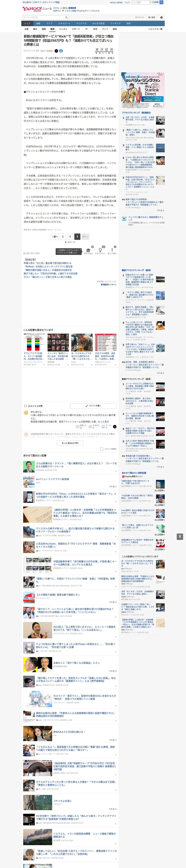
Task: Open ranking item イスラエル防空網、大きな試練に直面
Action: coord(140,147)
